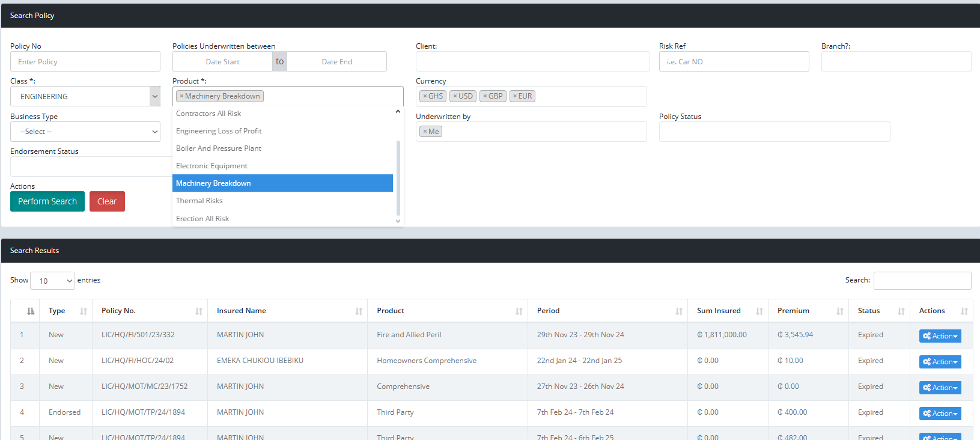Remove the Me underwriter tag
This screenshot has width=980, height=440.
pyautogui.click(x=425, y=132)
